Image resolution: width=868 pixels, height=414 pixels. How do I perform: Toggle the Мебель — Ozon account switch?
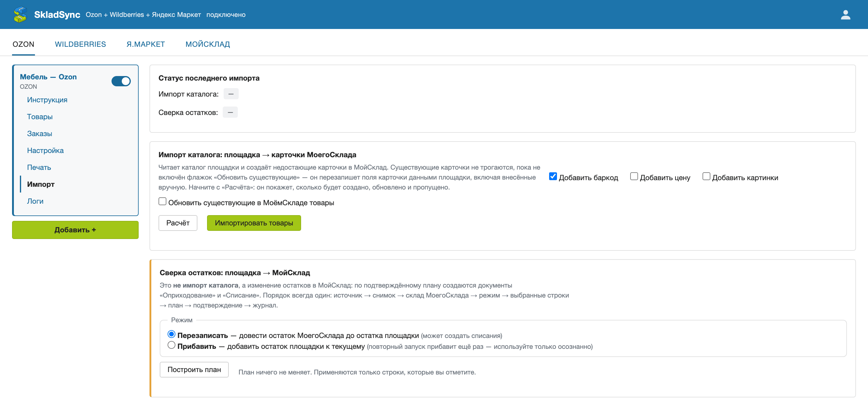click(x=121, y=81)
